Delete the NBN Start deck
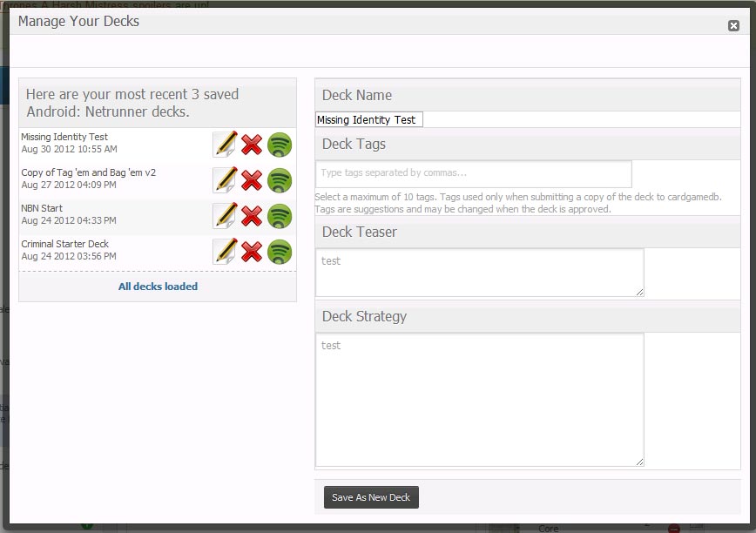Viewport: 756px width, 533px height. (252, 216)
